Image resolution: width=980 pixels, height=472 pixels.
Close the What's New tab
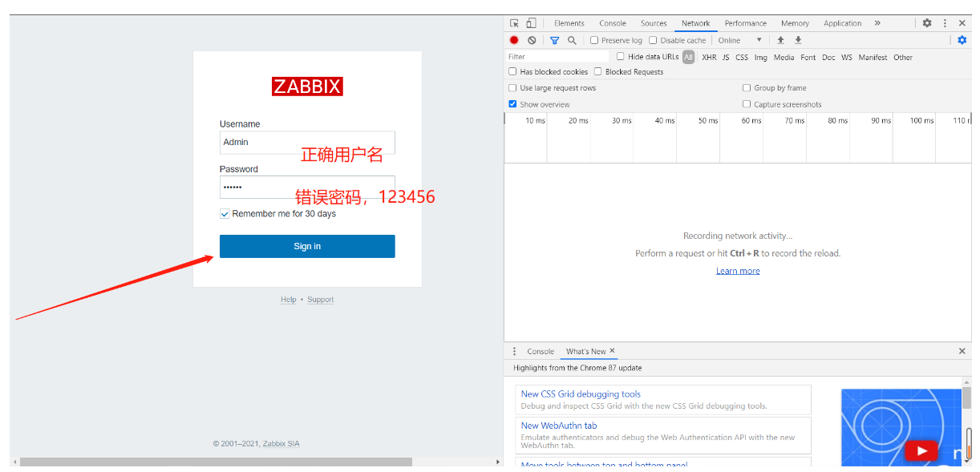tap(612, 350)
